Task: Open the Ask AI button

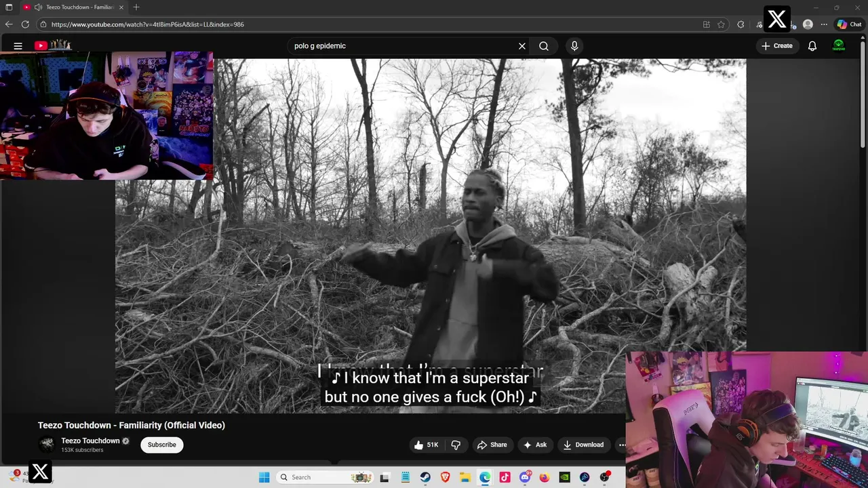Action: click(535, 445)
